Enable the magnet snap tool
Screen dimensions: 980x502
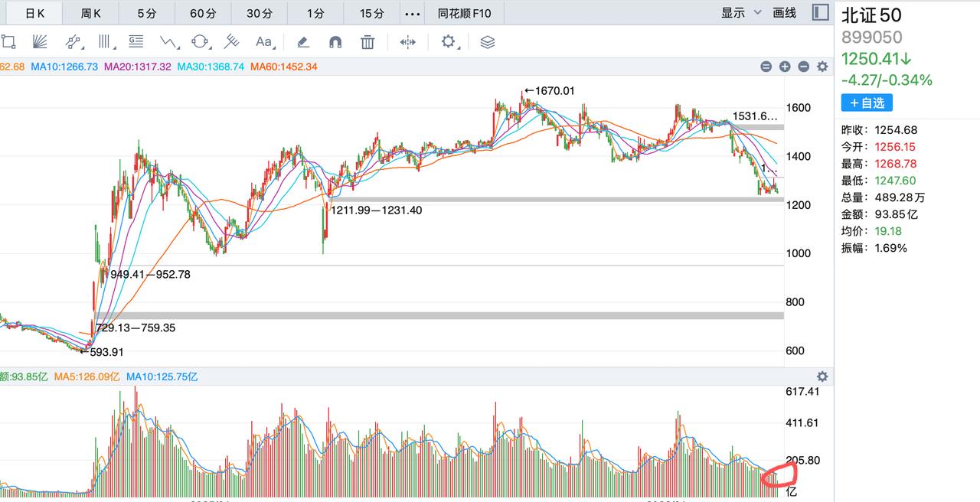(335, 42)
